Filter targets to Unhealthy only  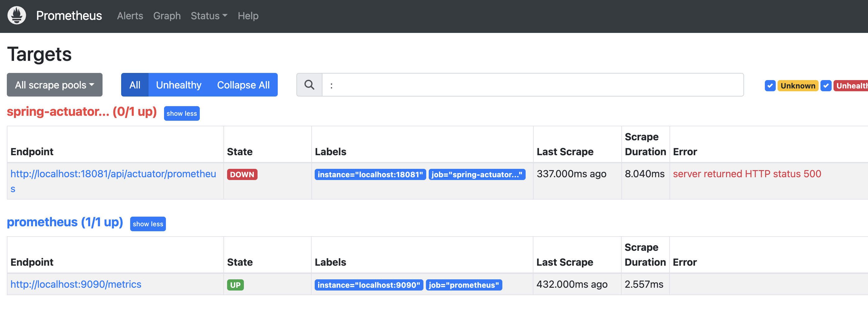click(179, 85)
